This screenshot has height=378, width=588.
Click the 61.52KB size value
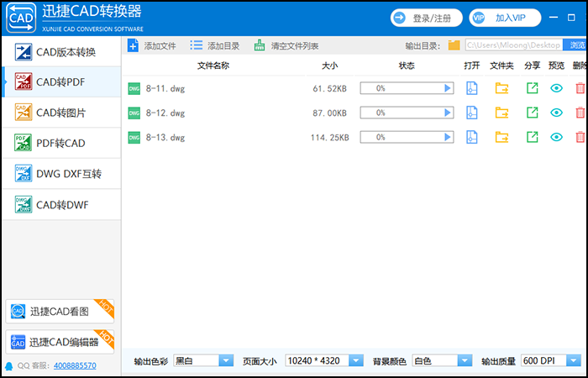pos(330,89)
